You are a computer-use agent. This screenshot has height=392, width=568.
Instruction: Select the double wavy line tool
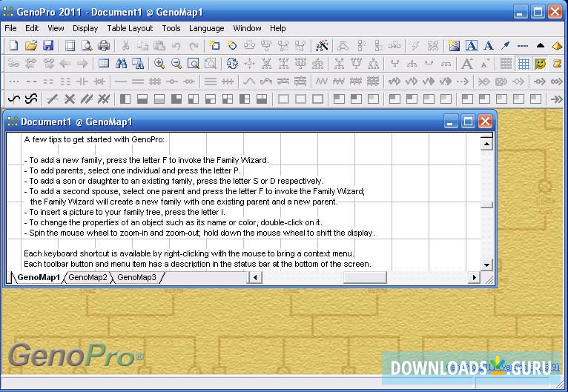click(31, 99)
